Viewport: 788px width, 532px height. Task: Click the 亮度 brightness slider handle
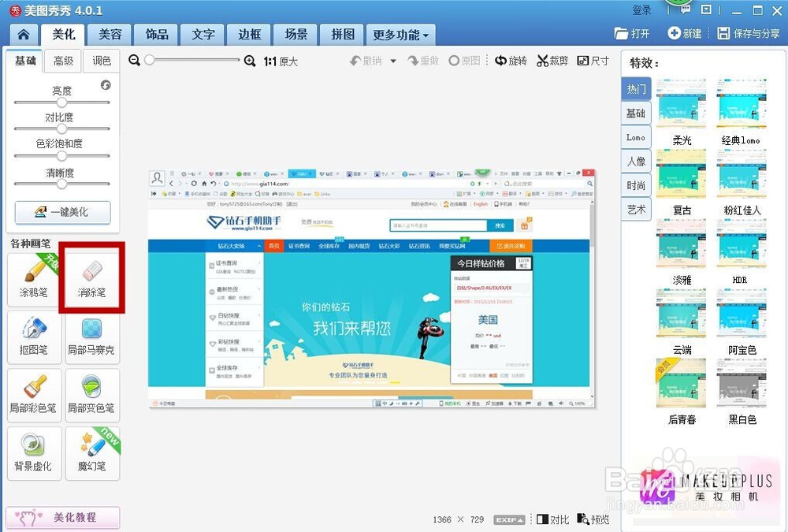click(61, 102)
